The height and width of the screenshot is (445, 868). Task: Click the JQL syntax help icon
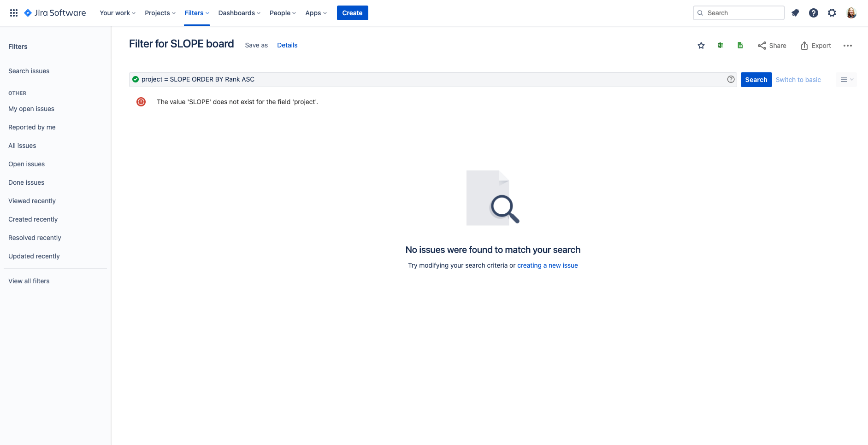coord(731,79)
